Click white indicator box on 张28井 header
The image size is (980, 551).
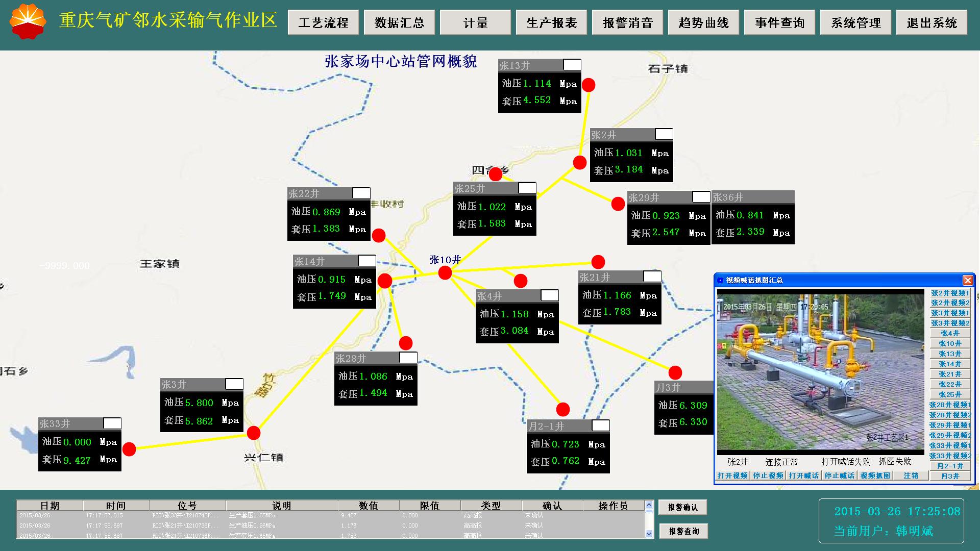(x=408, y=358)
